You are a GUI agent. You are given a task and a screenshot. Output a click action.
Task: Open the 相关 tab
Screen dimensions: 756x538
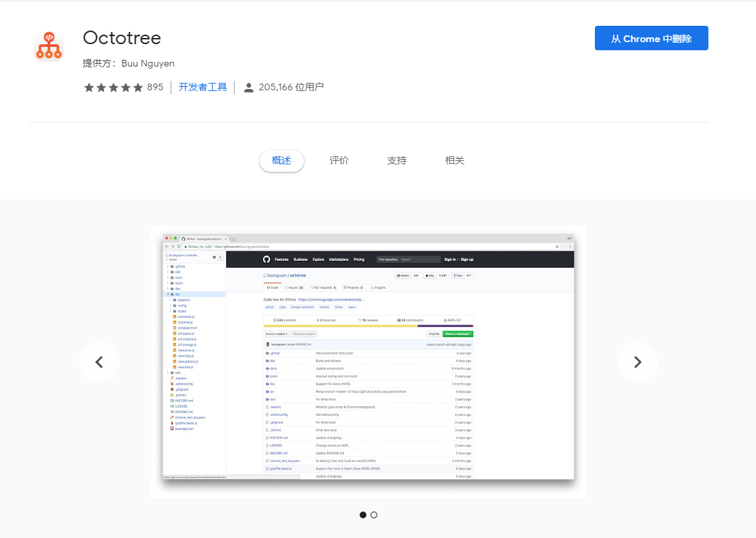coord(454,160)
